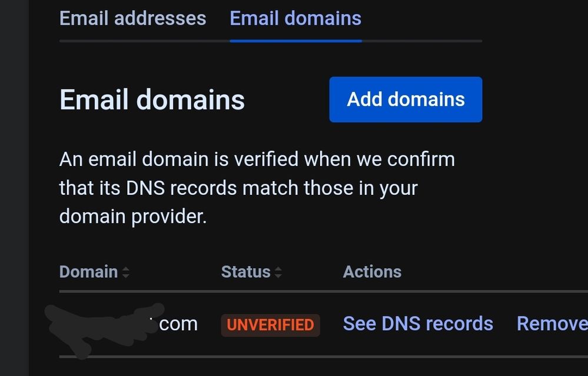588x376 pixels.
Task: Sort the table by Status header
Action: pos(245,272)
